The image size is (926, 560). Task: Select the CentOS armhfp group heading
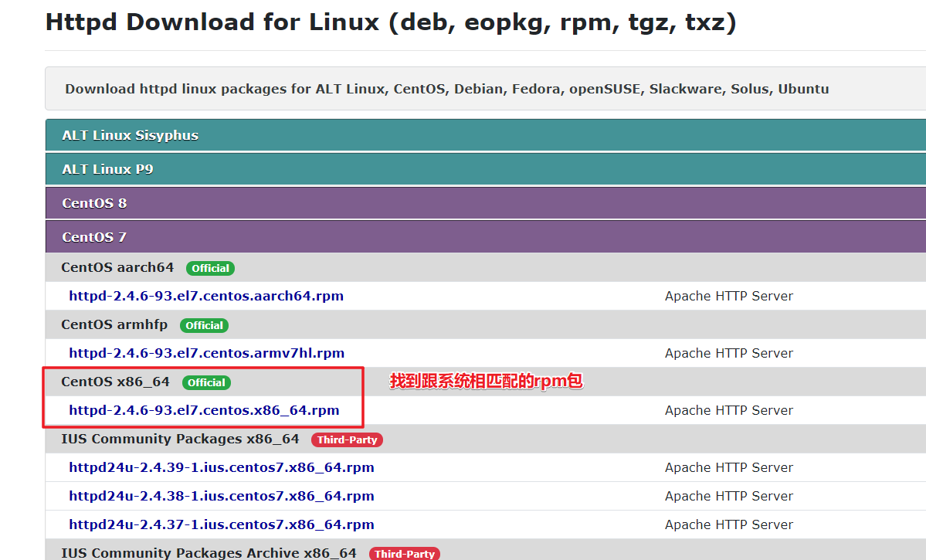(x=114, y=325)
